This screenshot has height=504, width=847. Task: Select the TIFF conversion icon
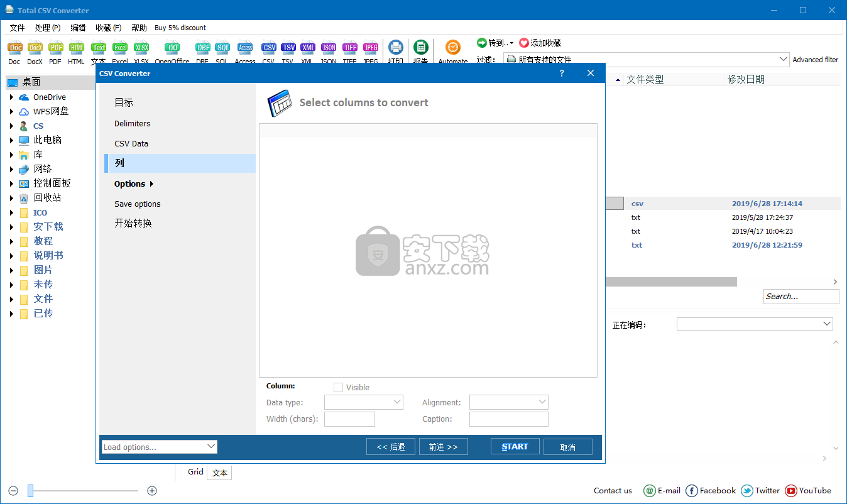tap(350, 48)
